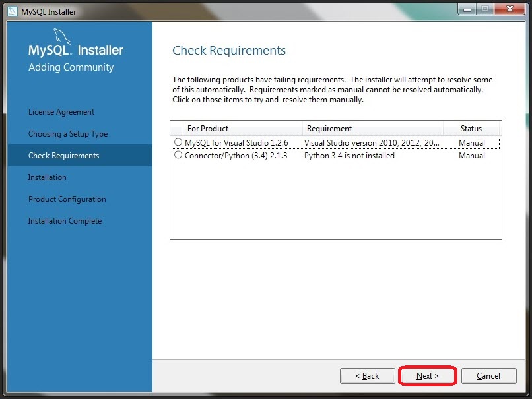Click the Status column header
532x399 pixels.
471,129
